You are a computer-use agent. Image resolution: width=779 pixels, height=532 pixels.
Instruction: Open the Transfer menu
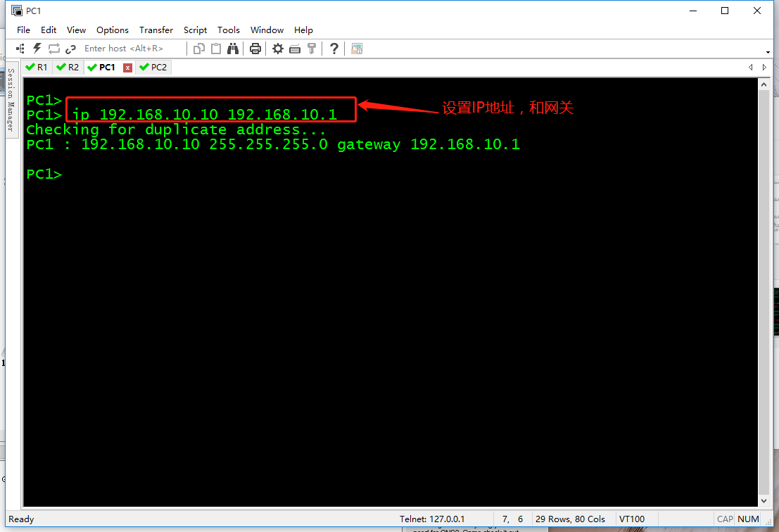coord(156,30)
